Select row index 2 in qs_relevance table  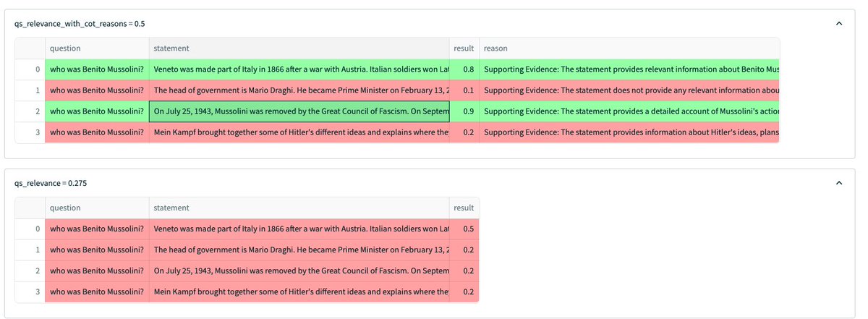[x=30, y=271]
